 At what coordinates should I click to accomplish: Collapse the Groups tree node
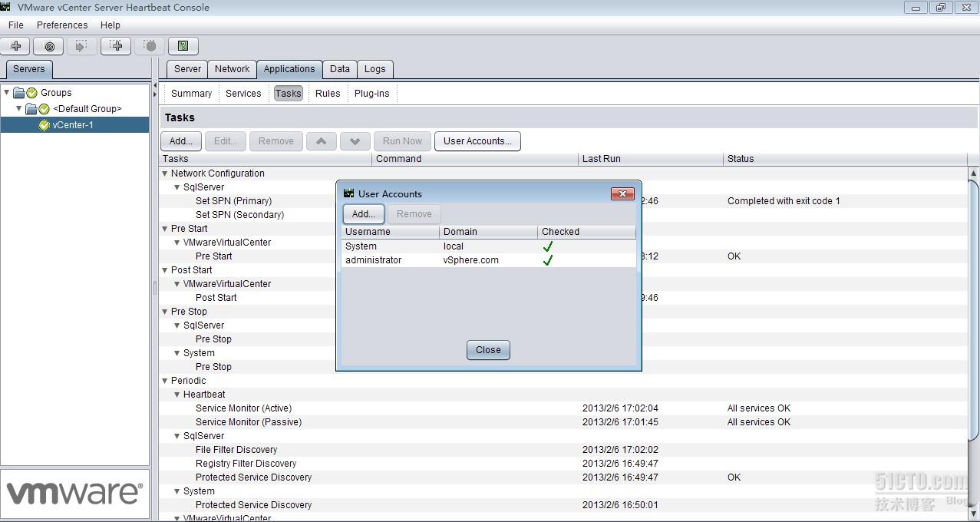tap(7, 93)
